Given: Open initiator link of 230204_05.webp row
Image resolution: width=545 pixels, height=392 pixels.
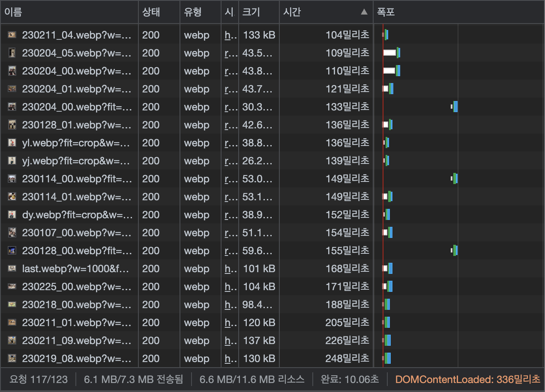Looking at the screenshot, I should coord(231,53).
